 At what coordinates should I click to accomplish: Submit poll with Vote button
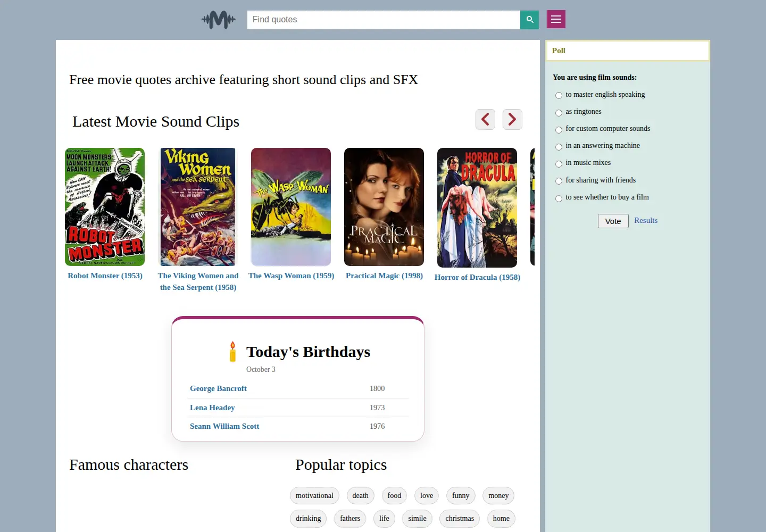(x=613, y=221)
